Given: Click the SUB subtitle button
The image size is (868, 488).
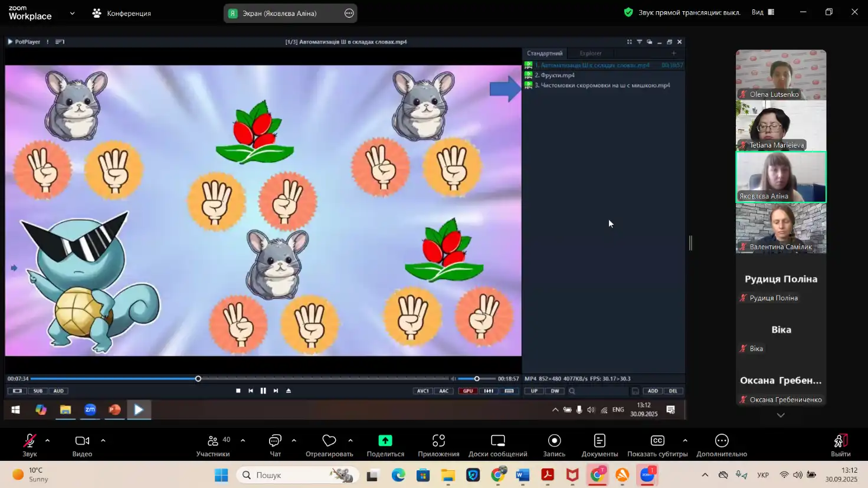Looking at the screenshot, I should click(38, 391).
